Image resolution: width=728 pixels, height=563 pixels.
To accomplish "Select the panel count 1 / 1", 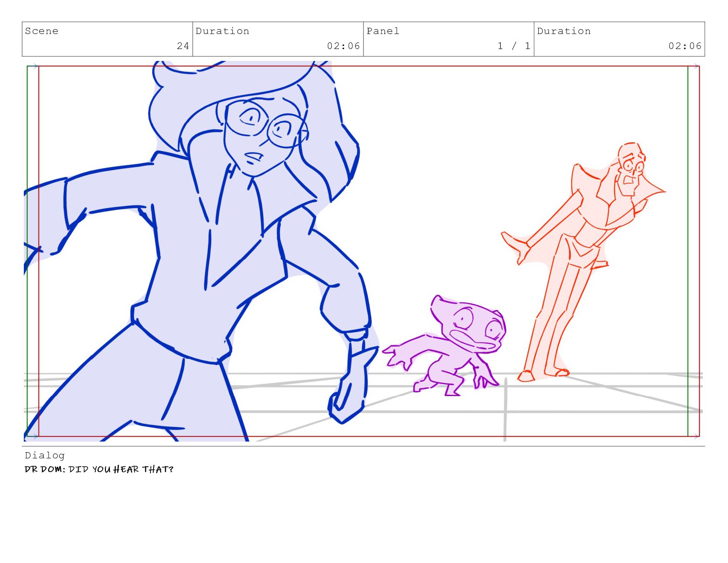I will point(514,46).
